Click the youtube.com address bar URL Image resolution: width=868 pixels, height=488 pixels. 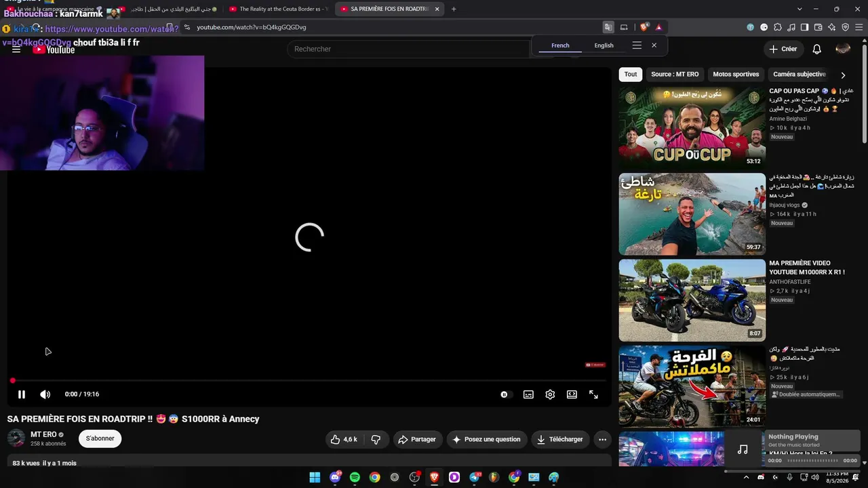pos(252,27)
